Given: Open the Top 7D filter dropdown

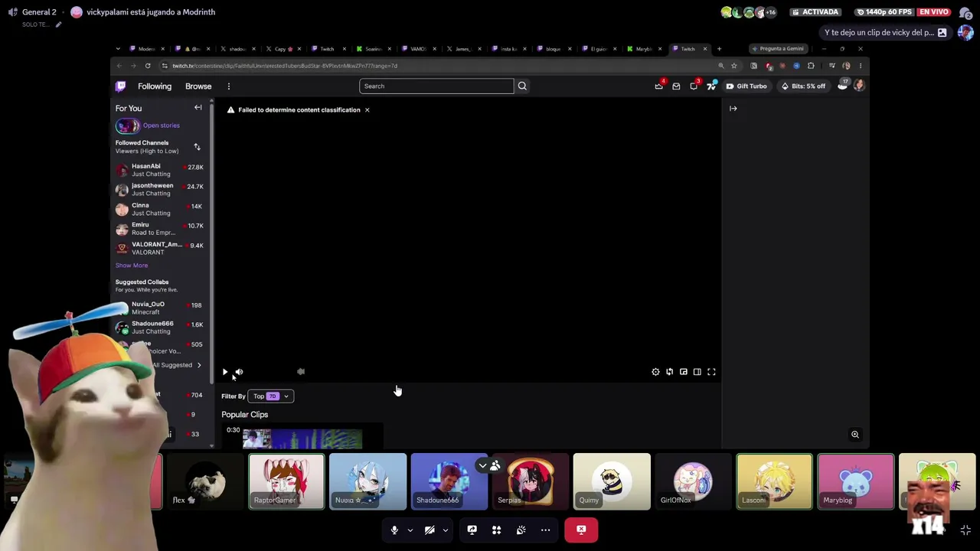Looking at the screenshot, I should coord(271,396).
